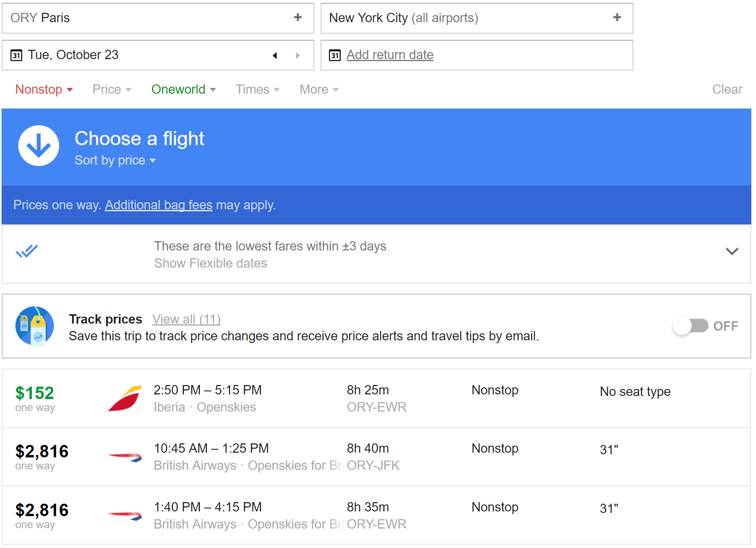
Task: Click the double-checkmark lowest fares icon
Action: point(26,251)
